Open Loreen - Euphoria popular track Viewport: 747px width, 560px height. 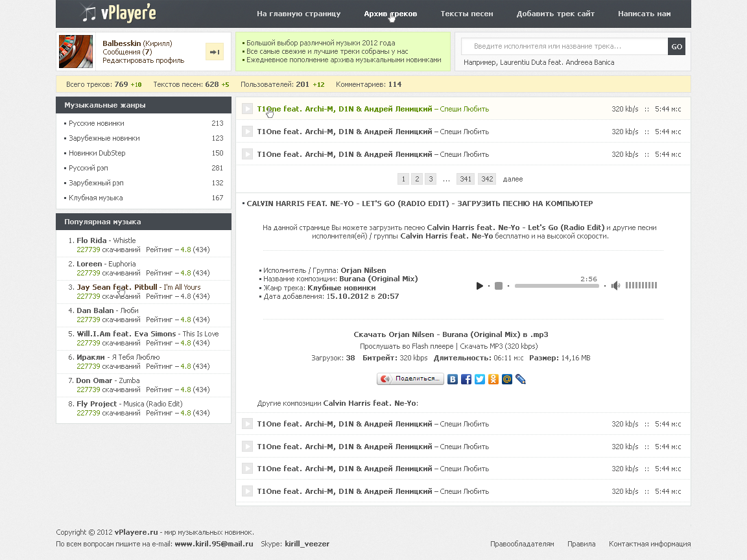point(106,264)
